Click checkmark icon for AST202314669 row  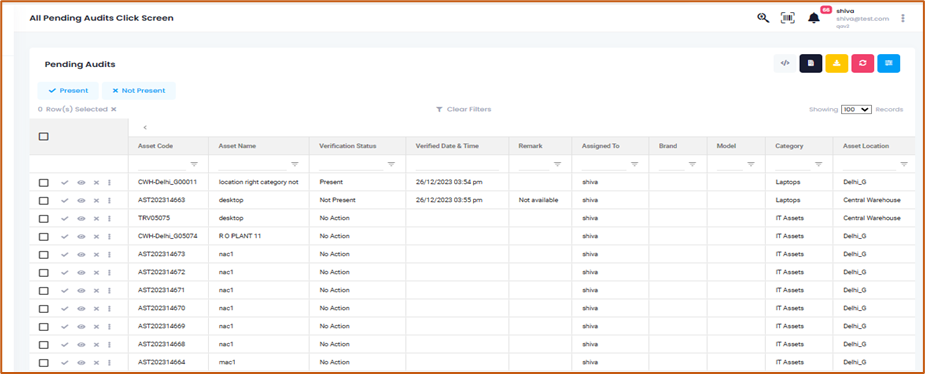pos(64,326)
